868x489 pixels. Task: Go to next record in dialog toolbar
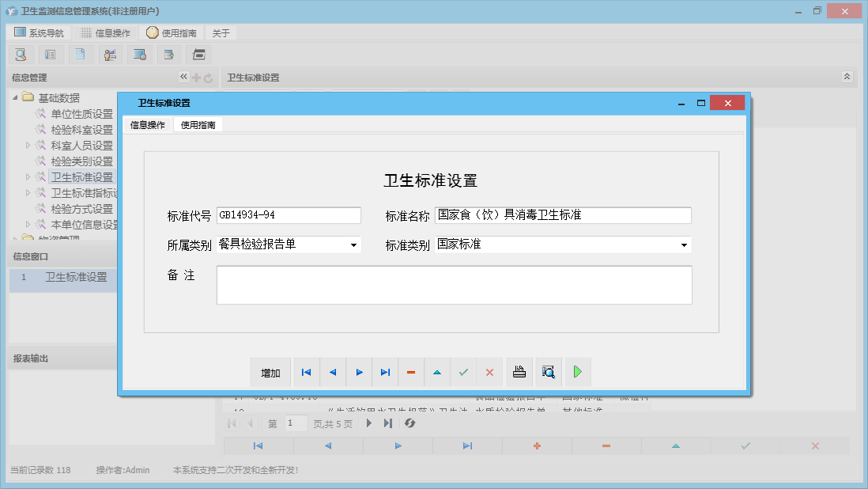[x=359, y=372]
